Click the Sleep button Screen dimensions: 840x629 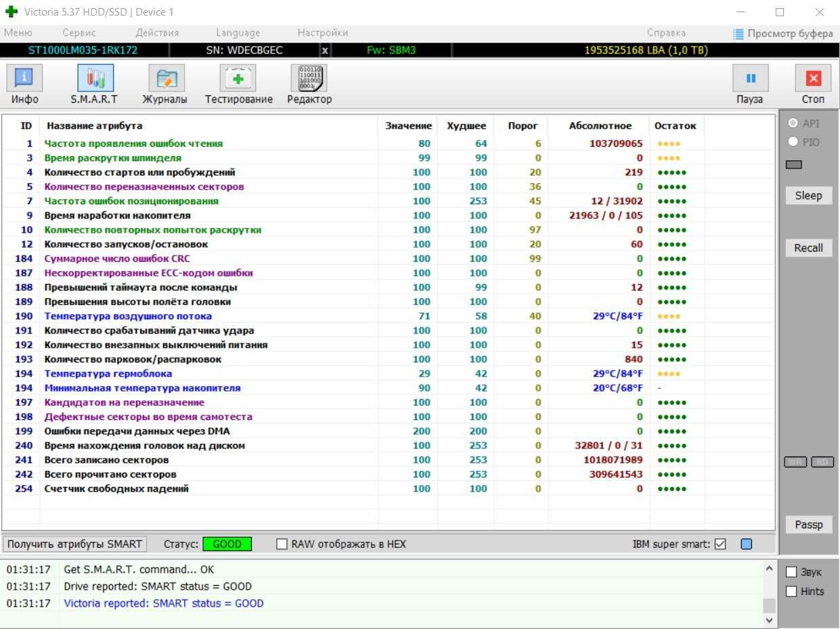coord(808,195)
